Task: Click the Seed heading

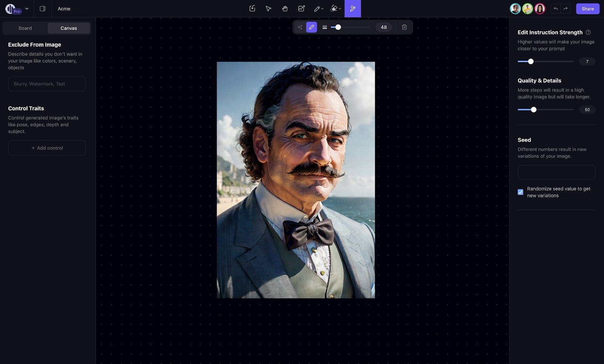Action: (x=524, y=140)
